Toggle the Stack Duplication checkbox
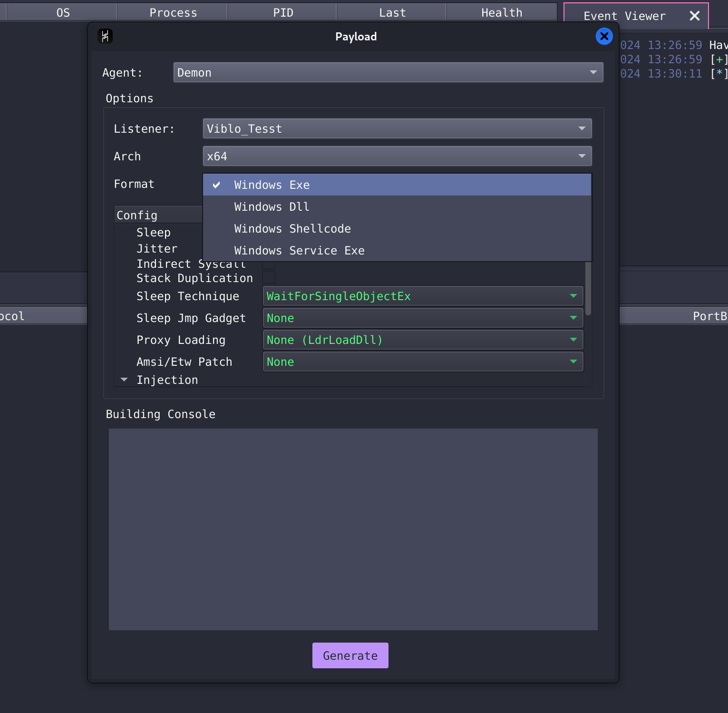Viewport: 728px width, 713px height. [269, 278]
